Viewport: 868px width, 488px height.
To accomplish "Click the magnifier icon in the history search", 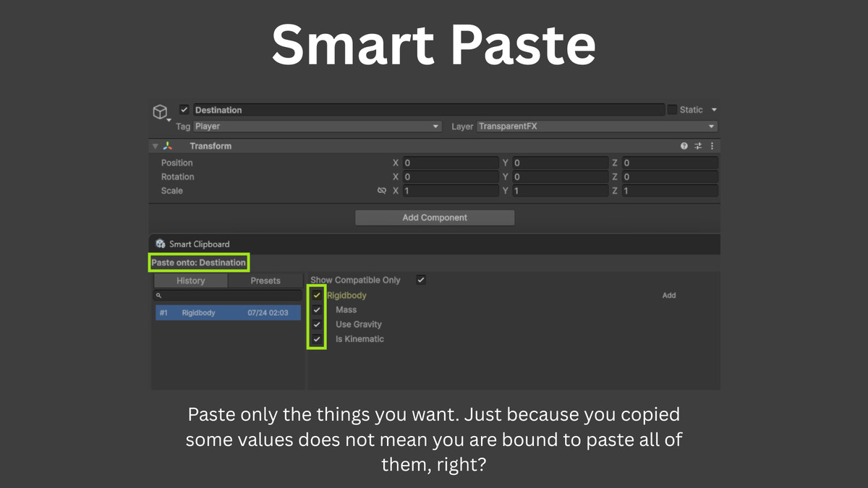I will click(159, 296).
